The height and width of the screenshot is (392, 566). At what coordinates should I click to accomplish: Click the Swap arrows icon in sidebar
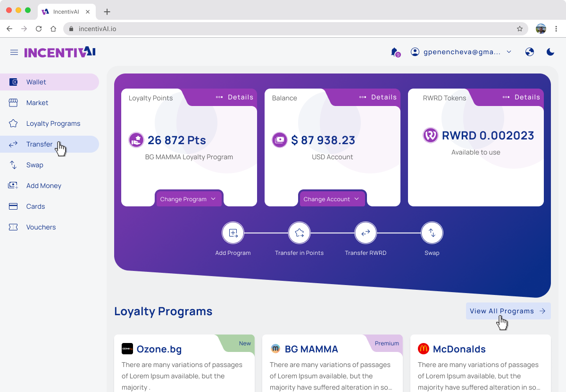13,164
